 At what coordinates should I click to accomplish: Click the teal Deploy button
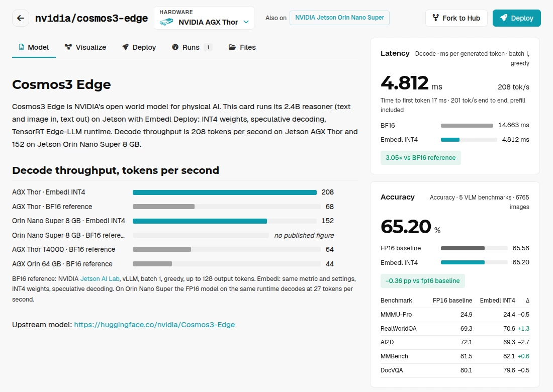coord(516,18)
